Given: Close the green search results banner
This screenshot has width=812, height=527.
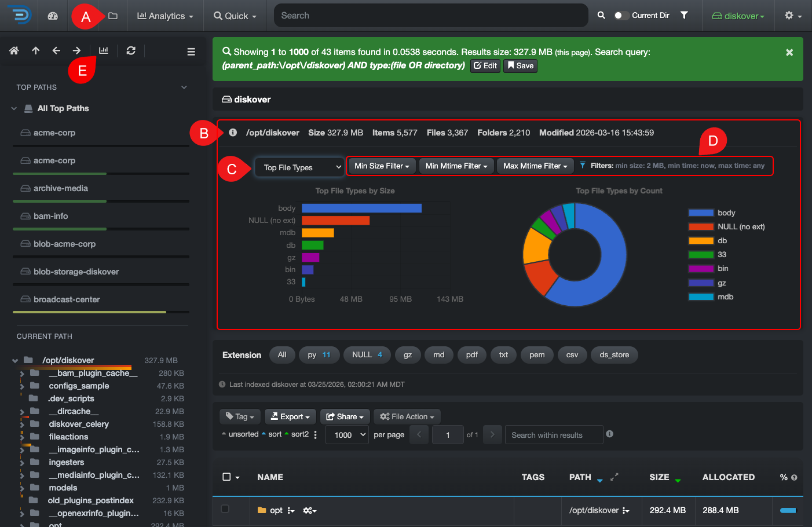Looking at the screenshot, I should tap(789, 52).
